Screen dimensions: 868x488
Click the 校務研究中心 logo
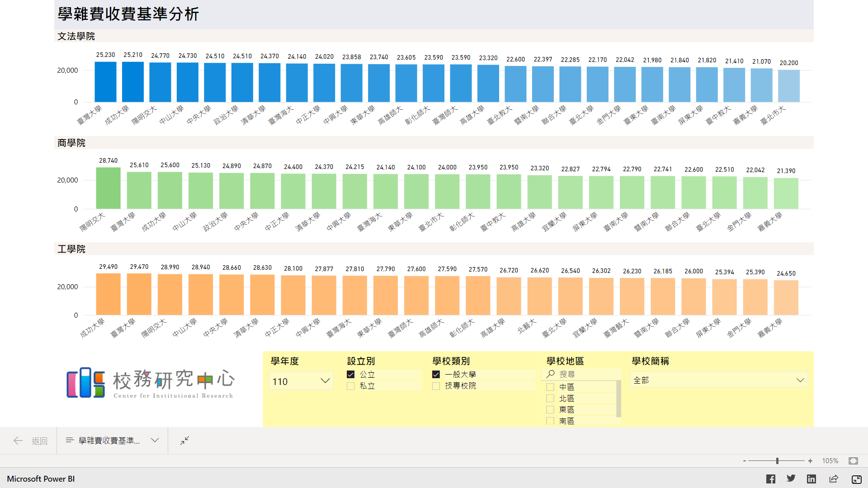click(x=150, y=383)
